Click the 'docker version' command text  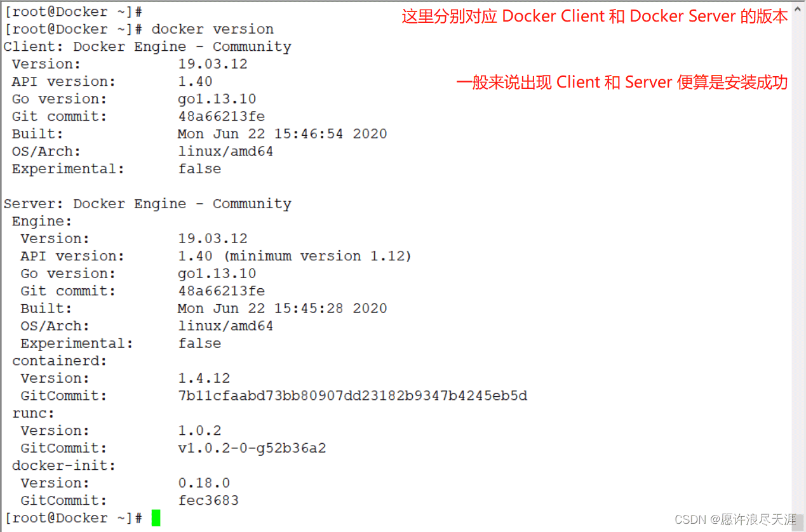(212, 29)
